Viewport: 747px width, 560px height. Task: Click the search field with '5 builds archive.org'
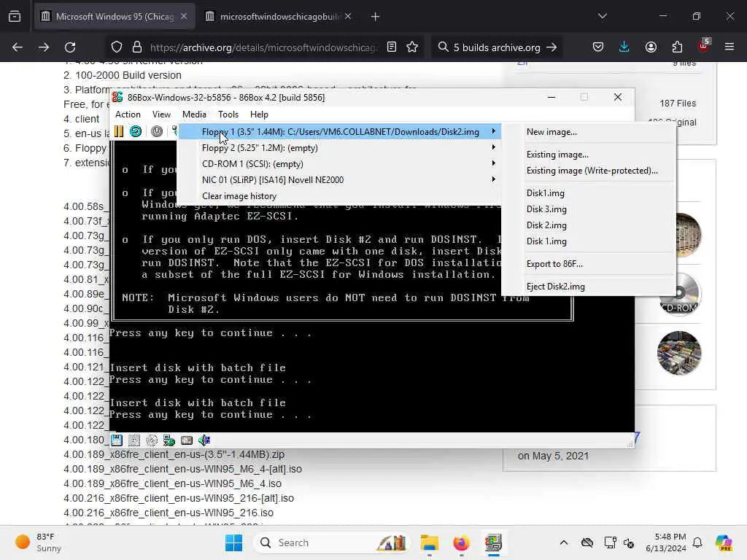(x=497, y=47)
